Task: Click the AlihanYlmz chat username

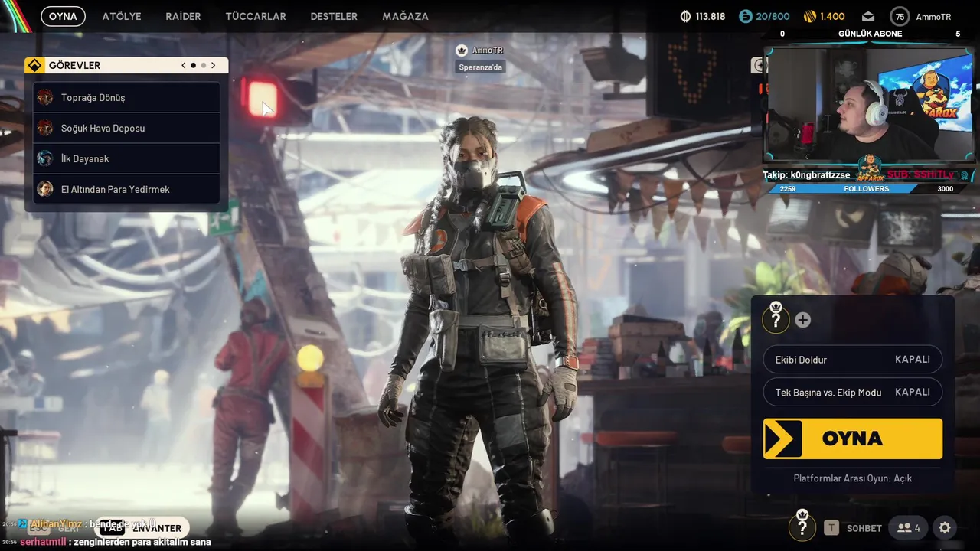Action: coord(56,524)
